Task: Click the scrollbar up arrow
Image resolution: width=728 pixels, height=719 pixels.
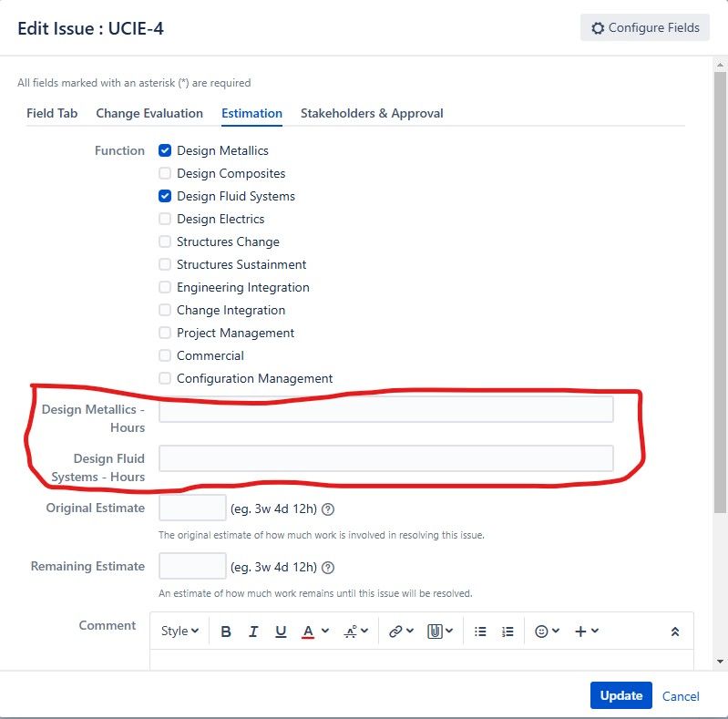Action: (720, 65)
